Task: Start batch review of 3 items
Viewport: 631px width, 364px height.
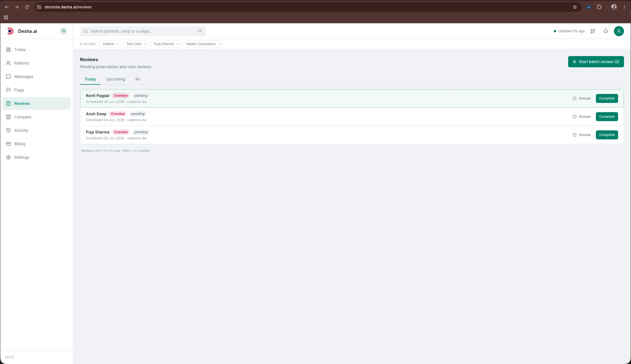Action: coord(596,62)
